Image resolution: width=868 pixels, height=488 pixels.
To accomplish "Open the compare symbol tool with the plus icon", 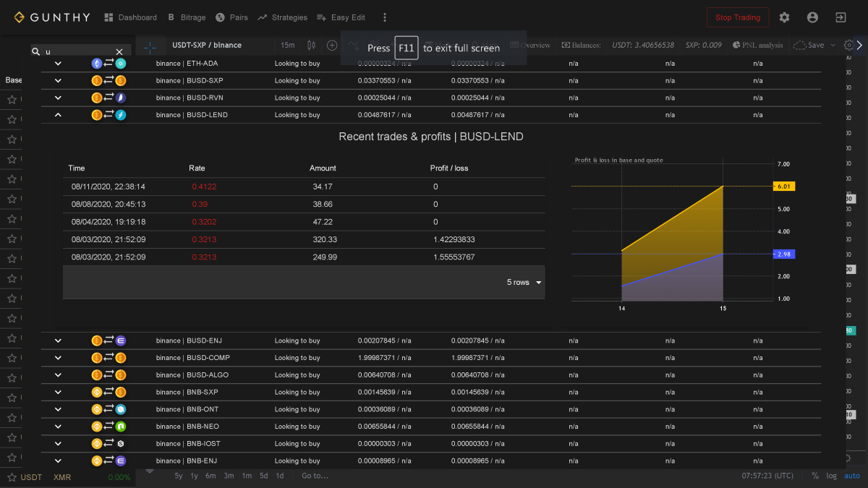I will 332,45.
